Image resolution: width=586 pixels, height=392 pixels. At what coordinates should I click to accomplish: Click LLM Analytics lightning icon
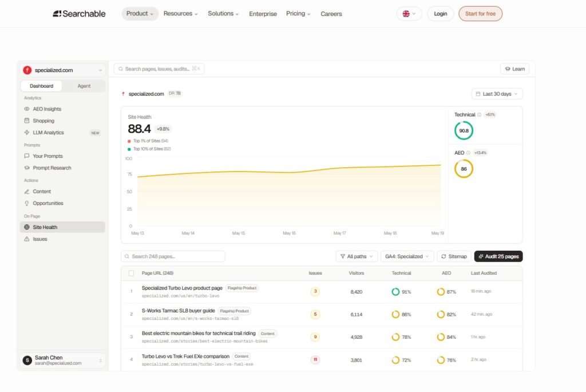pos(27,133)
